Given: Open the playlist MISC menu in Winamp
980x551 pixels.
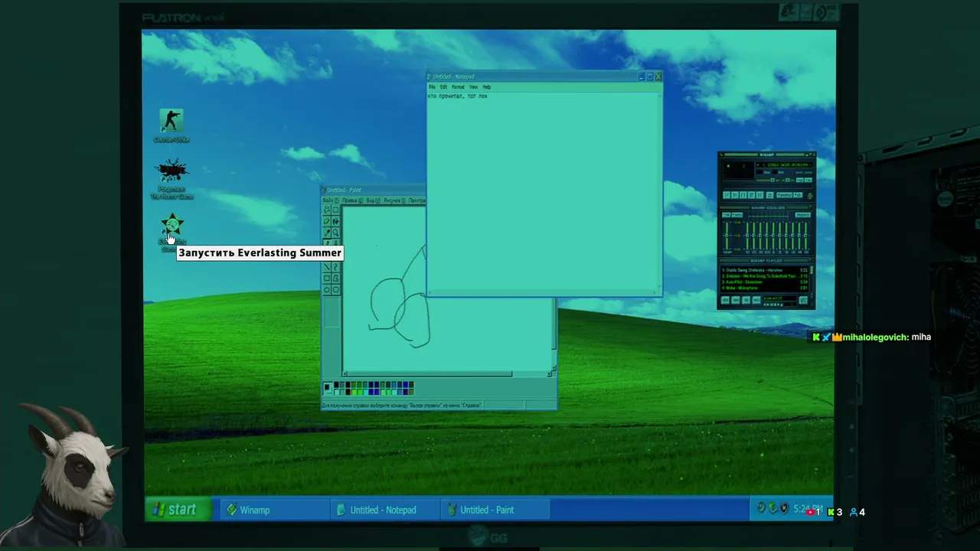Looking at the screenshot, I should pos(757,300).
